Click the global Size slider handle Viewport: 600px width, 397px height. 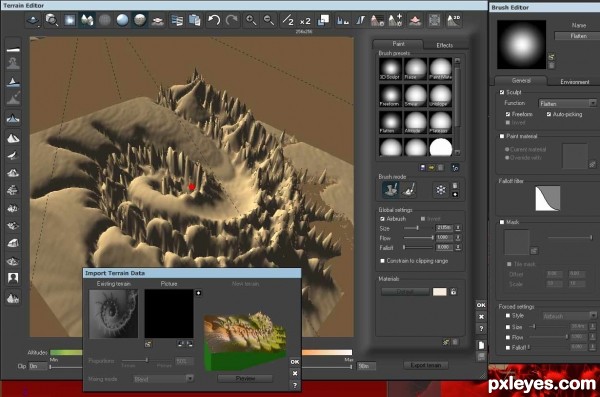click(x=417, y=228)
